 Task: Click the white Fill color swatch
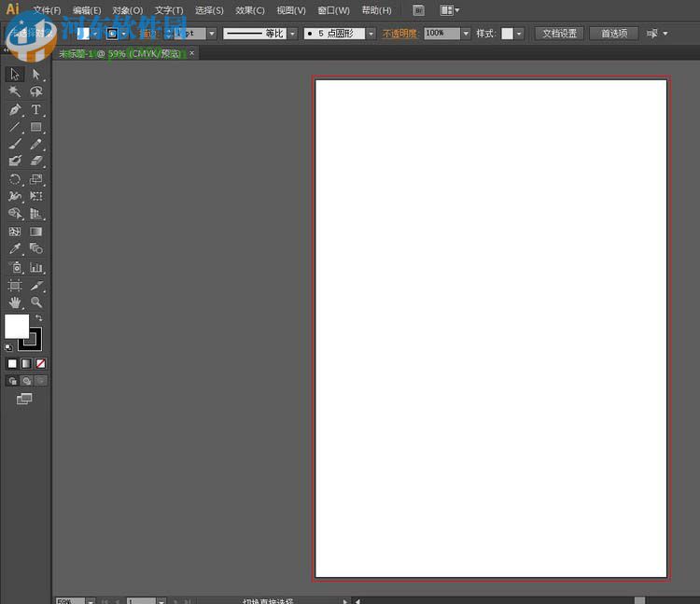point(16,326)
